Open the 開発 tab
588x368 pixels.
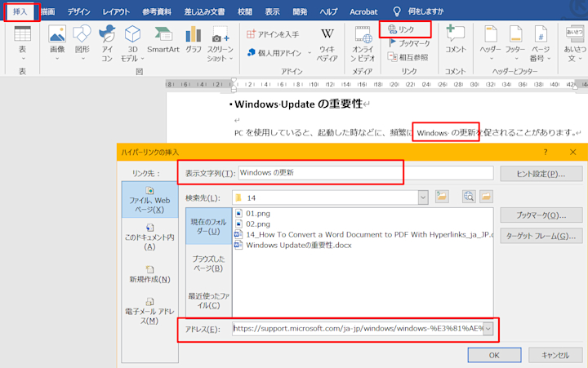300,11
